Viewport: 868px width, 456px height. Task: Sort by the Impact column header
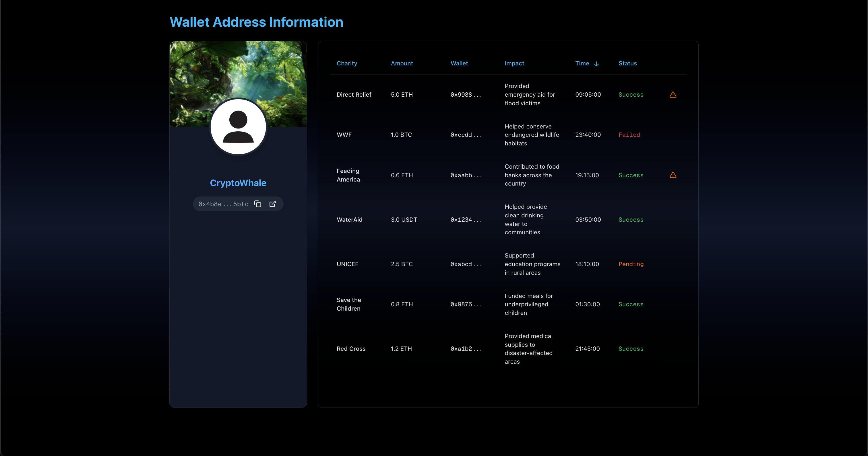click(x=514, y=63)
